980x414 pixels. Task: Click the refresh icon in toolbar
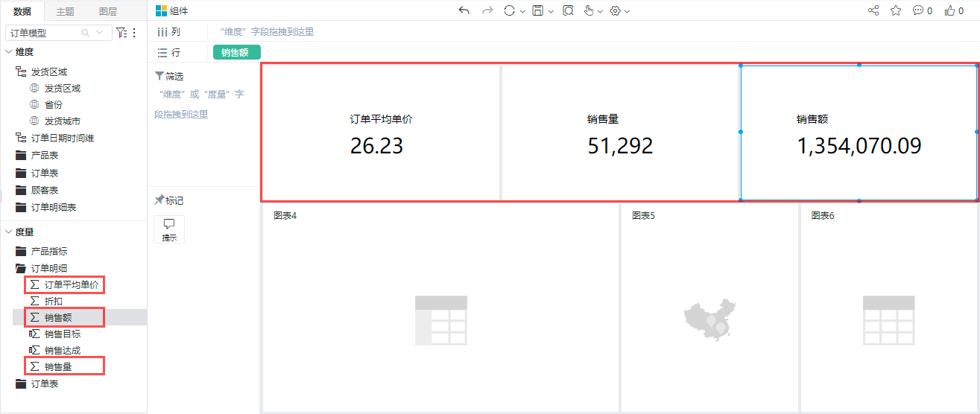pos(510,10)
